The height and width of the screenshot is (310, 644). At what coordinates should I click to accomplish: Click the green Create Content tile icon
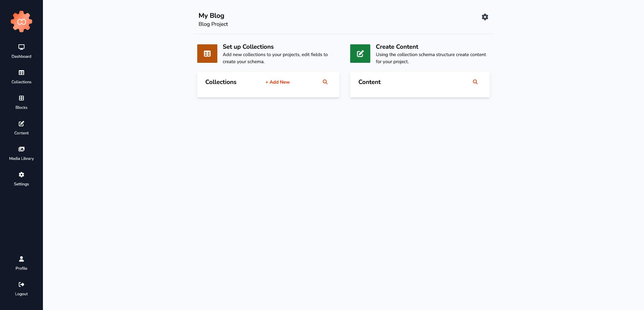coord(360,54)
